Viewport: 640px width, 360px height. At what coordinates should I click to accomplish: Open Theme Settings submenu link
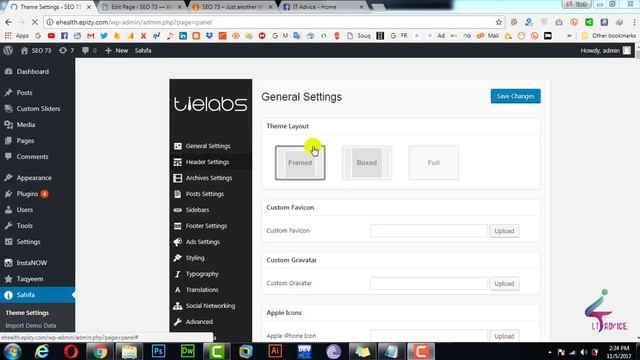27,313
